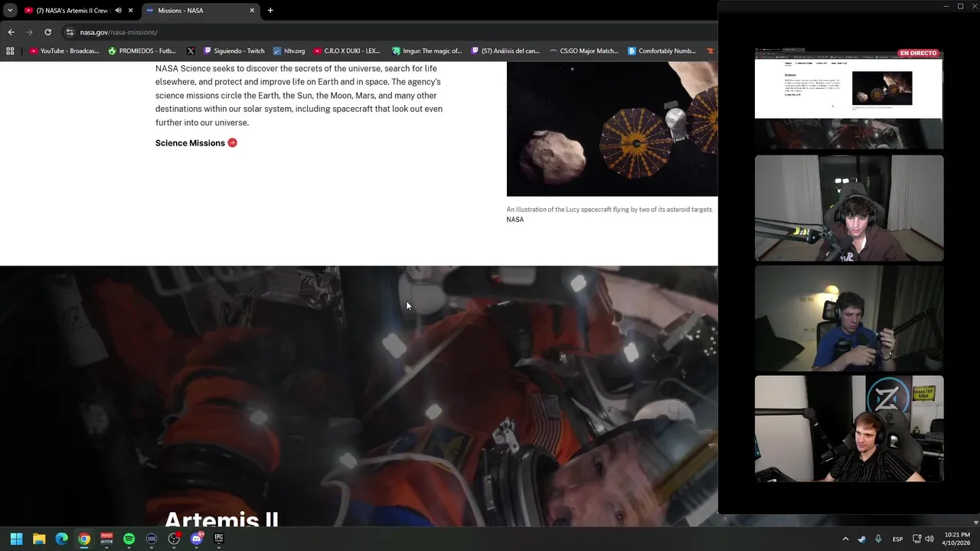The width and height of the screenshot is (980, 551).
Task: Open OBS Studio from the taskbar
Action: pos(174,539)
